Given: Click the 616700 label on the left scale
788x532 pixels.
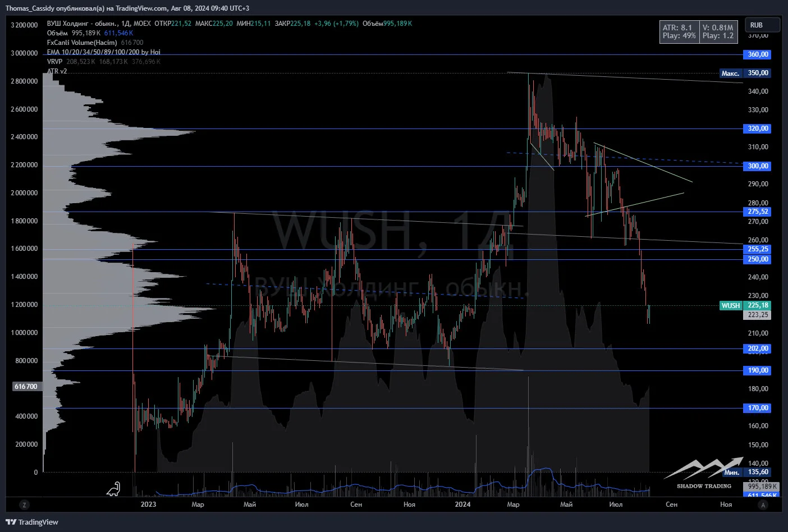Looking at the screenshot, I should (26, 387).
